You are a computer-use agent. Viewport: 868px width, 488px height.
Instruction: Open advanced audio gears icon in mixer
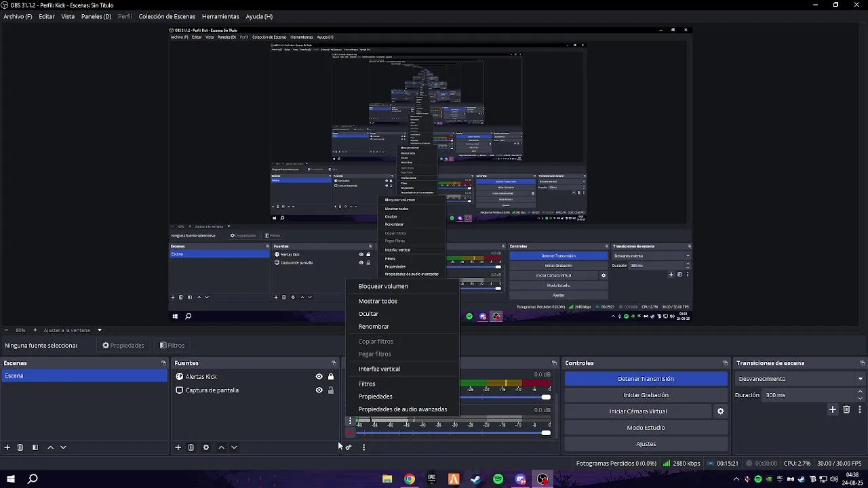(x=349, y=447)
